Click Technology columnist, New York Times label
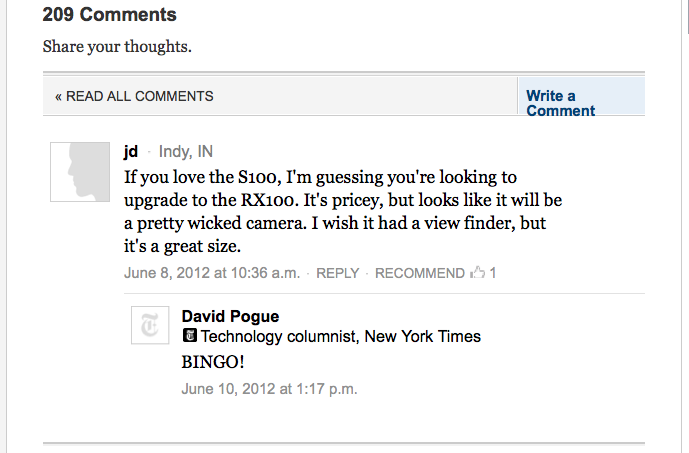689x453 pixels. coord(340,337)
